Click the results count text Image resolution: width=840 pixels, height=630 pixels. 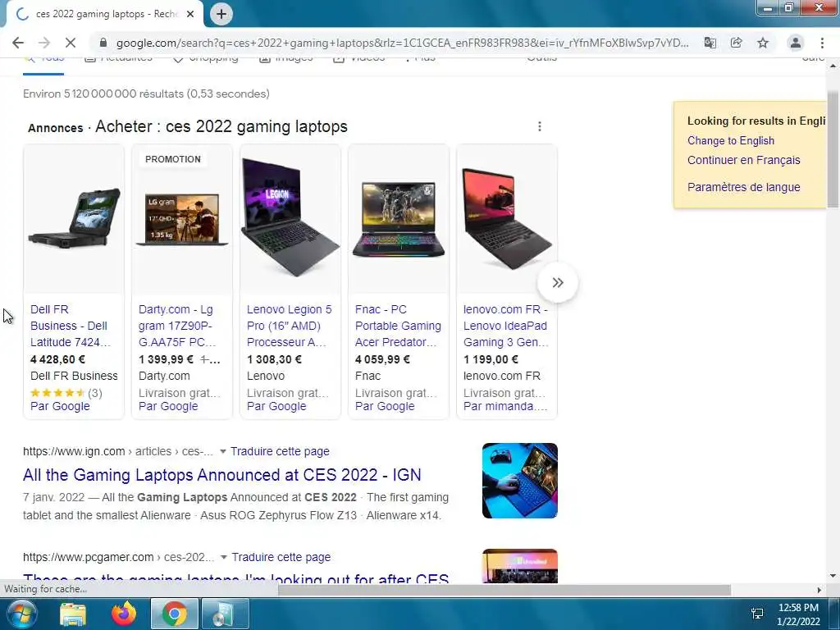coord(146,94)
